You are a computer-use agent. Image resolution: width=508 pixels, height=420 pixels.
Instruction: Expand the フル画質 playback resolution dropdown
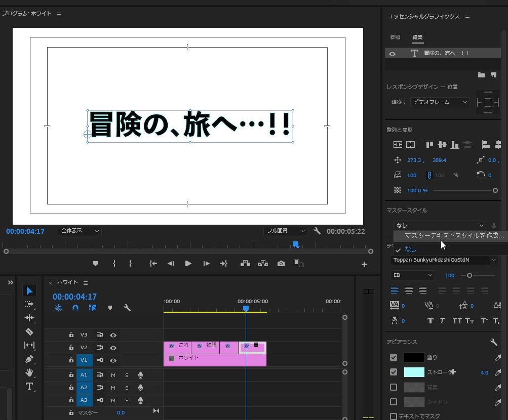285,231
